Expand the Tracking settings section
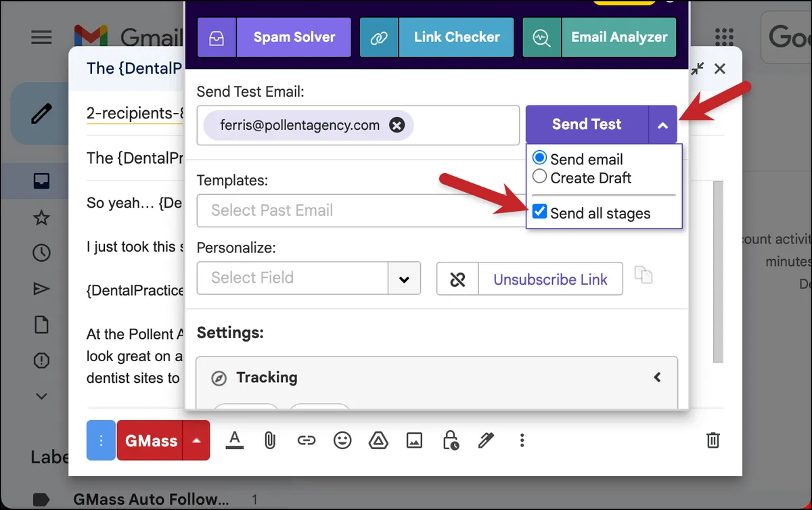The image size is (812, 510). [x=657, y=377]
